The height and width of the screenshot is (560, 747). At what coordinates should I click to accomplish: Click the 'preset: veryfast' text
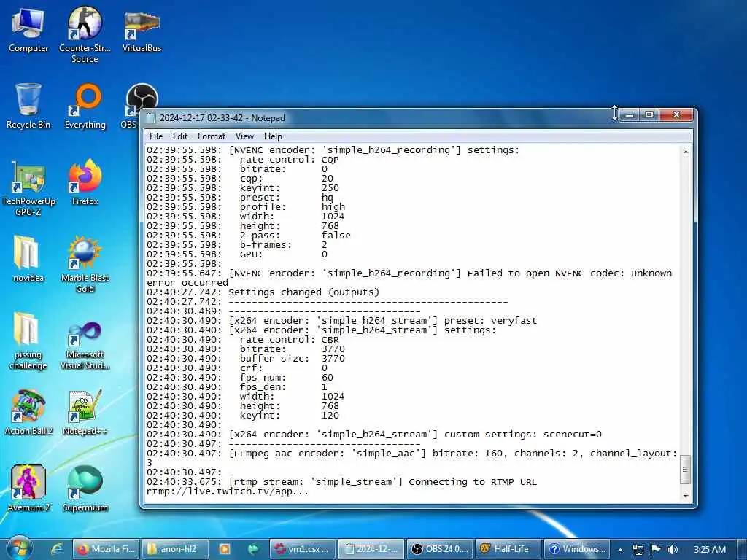pyautogui.click(x=490, y=321)
